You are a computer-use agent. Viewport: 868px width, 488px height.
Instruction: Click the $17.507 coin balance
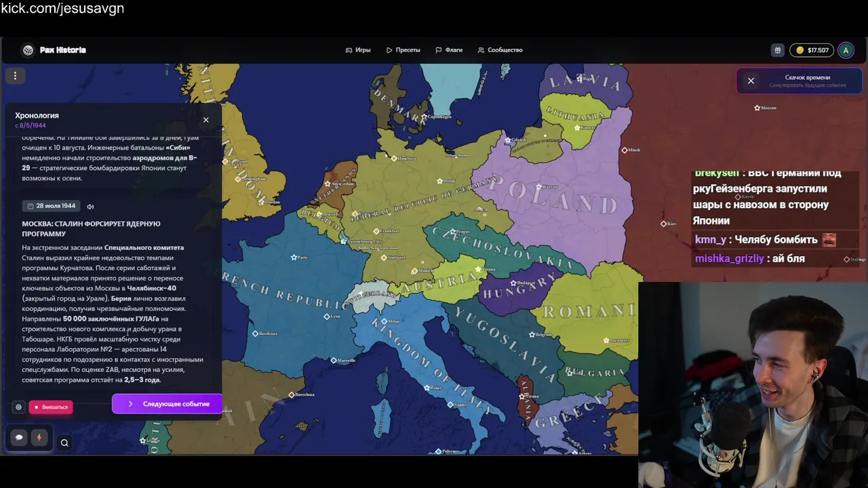pos(812,50)
